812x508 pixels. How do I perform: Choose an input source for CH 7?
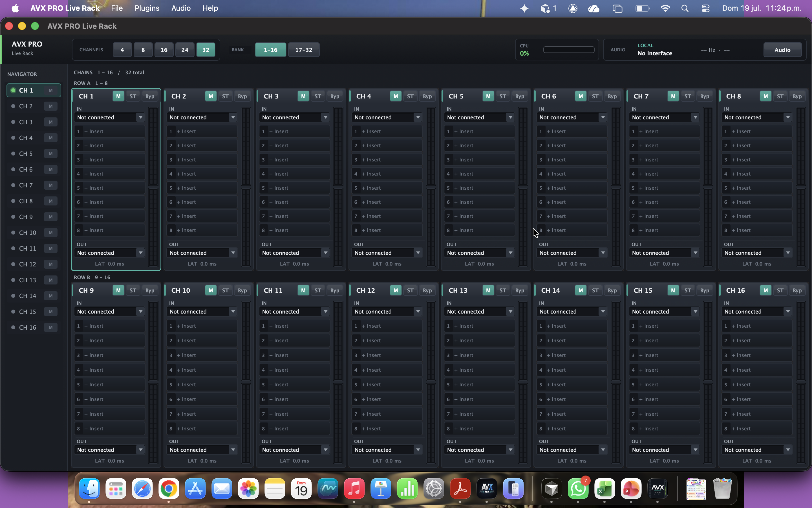point(664,117)
